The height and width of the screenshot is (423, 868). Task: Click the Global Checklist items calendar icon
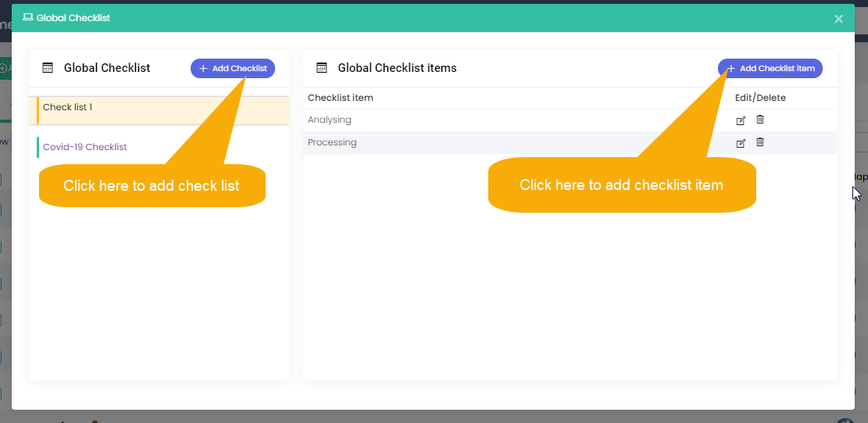tap(322, 68)
